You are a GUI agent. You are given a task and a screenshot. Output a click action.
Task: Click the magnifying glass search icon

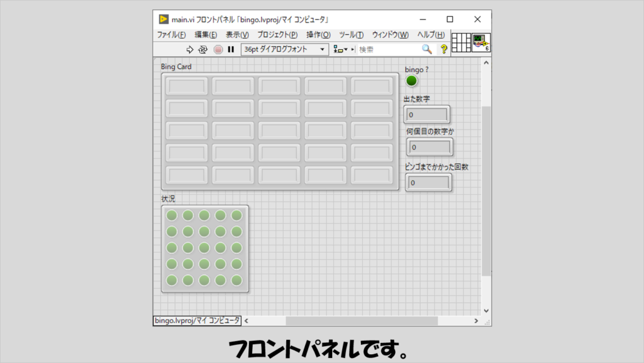point(426,49)
